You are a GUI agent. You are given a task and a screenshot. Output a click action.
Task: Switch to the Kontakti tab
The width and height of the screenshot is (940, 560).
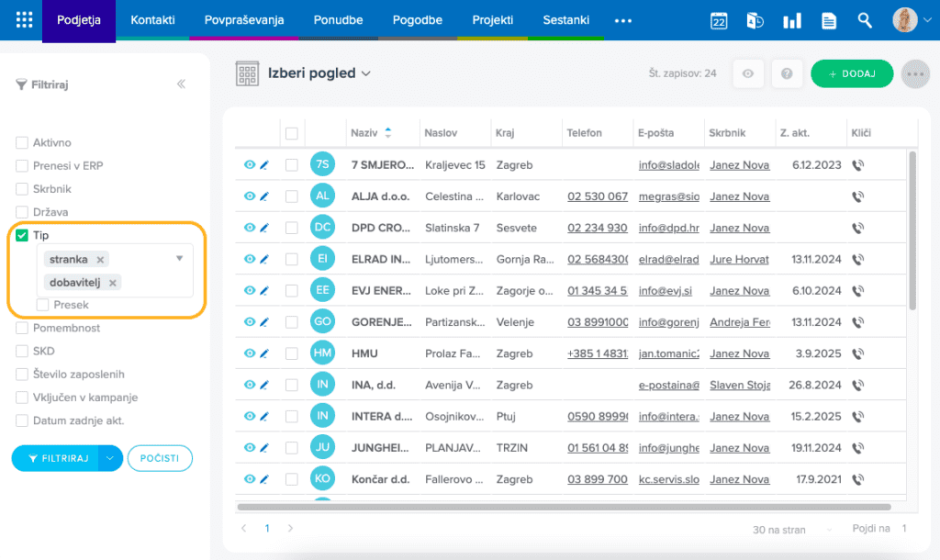coord(152,20)
